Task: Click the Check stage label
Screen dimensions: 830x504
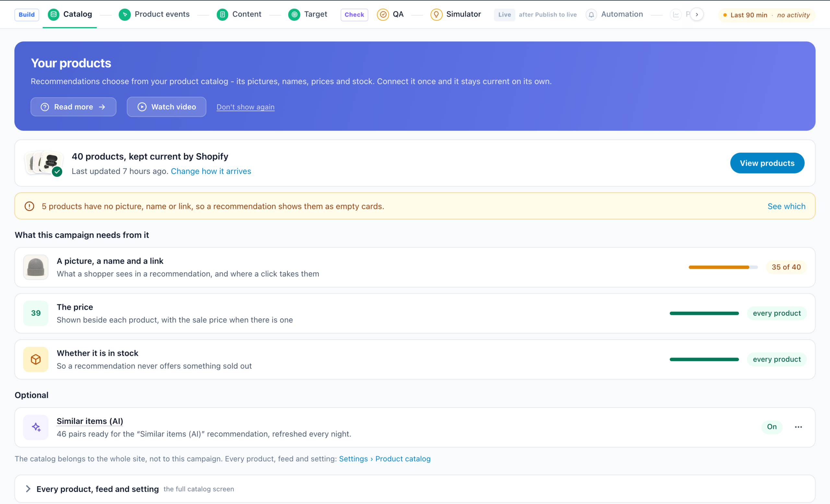Action: (354, 15)
